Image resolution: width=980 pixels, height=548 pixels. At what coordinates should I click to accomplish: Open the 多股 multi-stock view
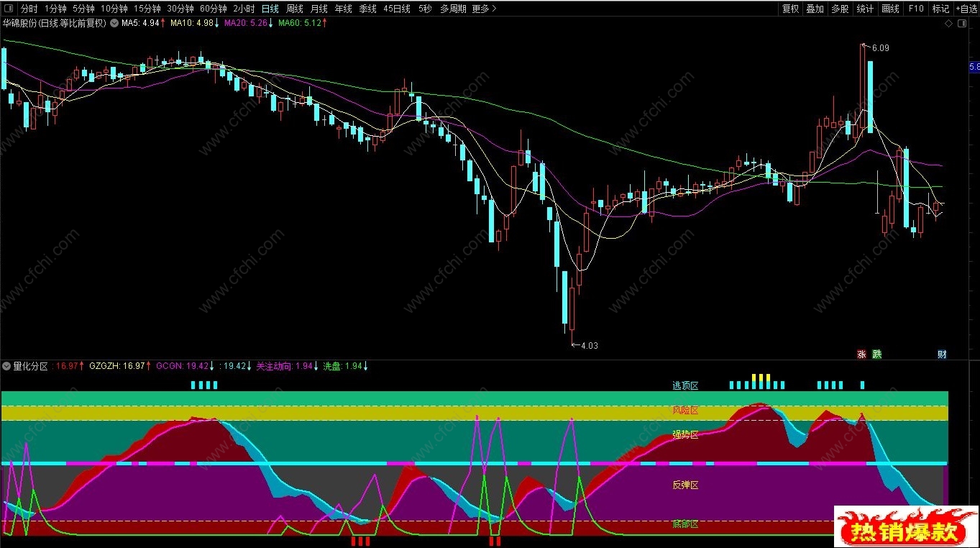(x=840, y=9)
